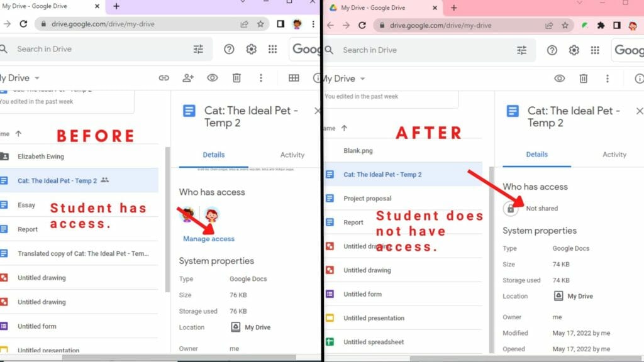Open Manage access link
Viewport: 644px width, 362px height.
[208, 239]
